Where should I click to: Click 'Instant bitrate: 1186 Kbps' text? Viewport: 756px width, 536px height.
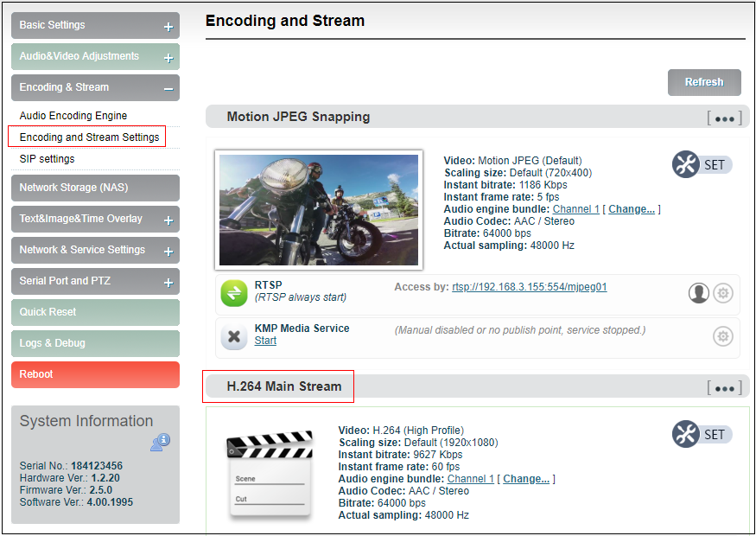point(505,185)
